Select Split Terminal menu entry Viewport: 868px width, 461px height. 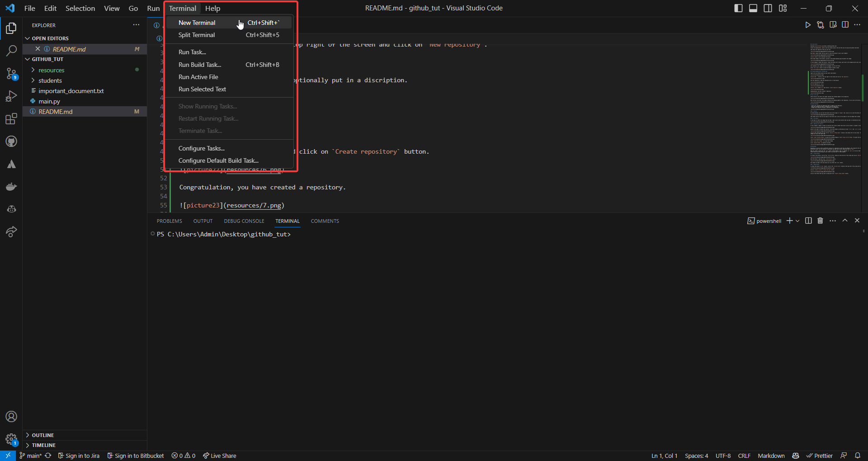[x=229, y=35]
